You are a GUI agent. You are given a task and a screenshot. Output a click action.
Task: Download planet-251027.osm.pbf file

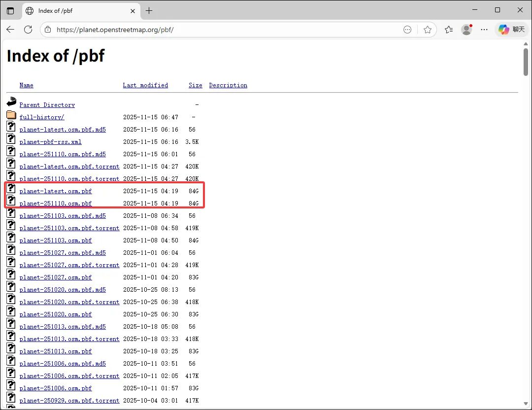click(56, 277)
